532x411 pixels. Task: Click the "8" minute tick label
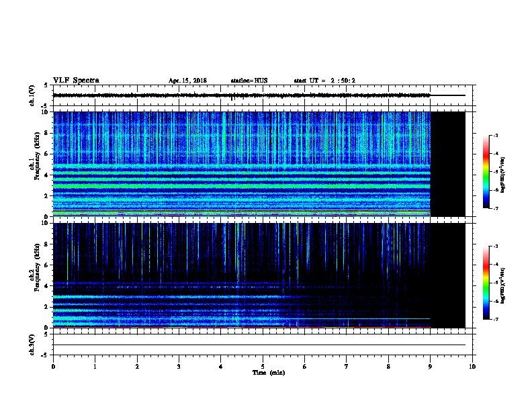coord(388,367)
